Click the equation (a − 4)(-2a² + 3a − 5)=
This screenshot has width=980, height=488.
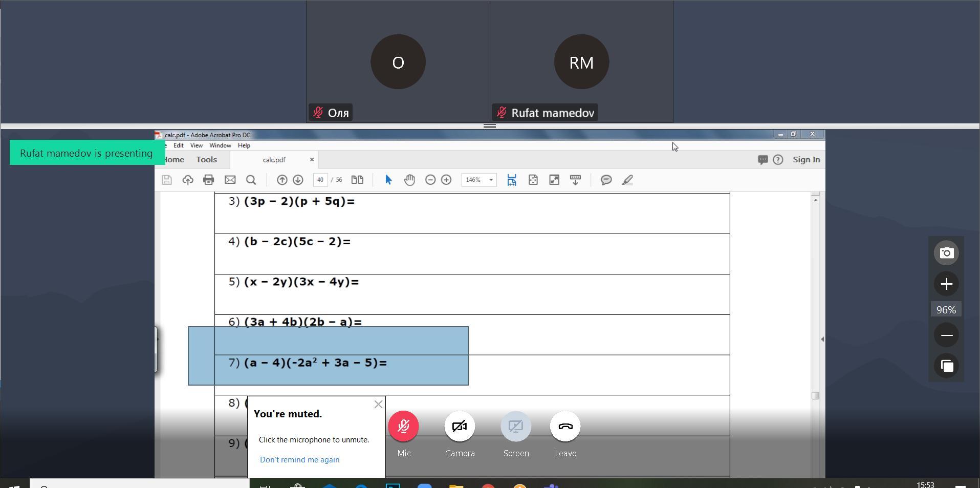click(x=316, y=363)
